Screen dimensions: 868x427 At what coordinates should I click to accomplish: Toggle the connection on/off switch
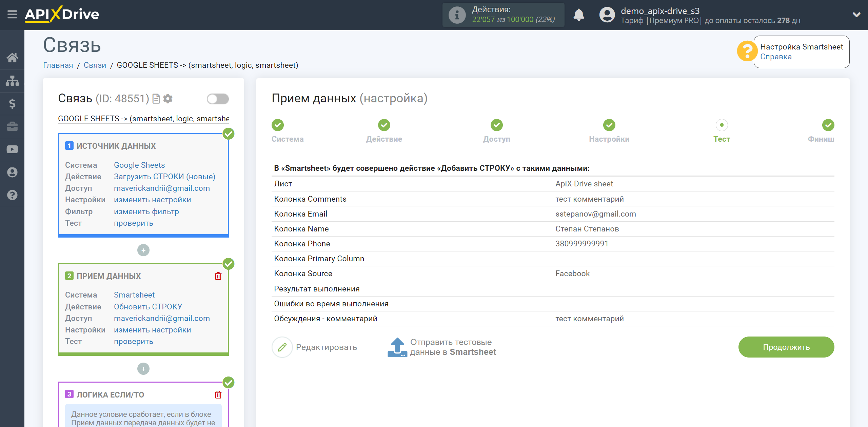pyautogui.click(x=218, y=99)
